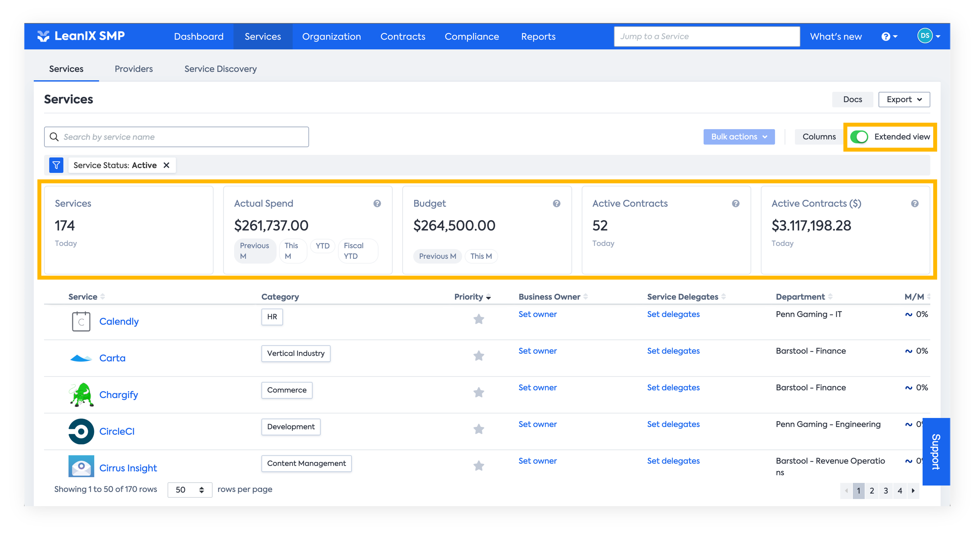980x535 pixels.
Task: Switch to the Providers tab
Action: click(134, 69)
